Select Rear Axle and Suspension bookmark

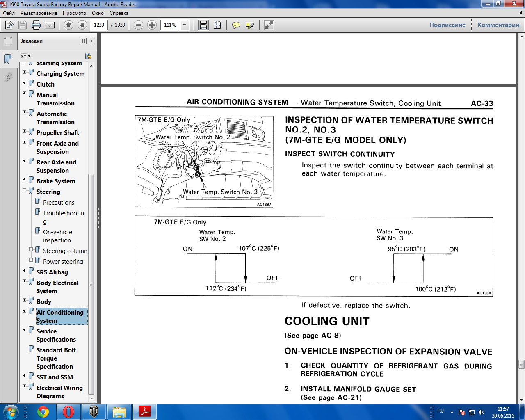click(x=56, y=167)
